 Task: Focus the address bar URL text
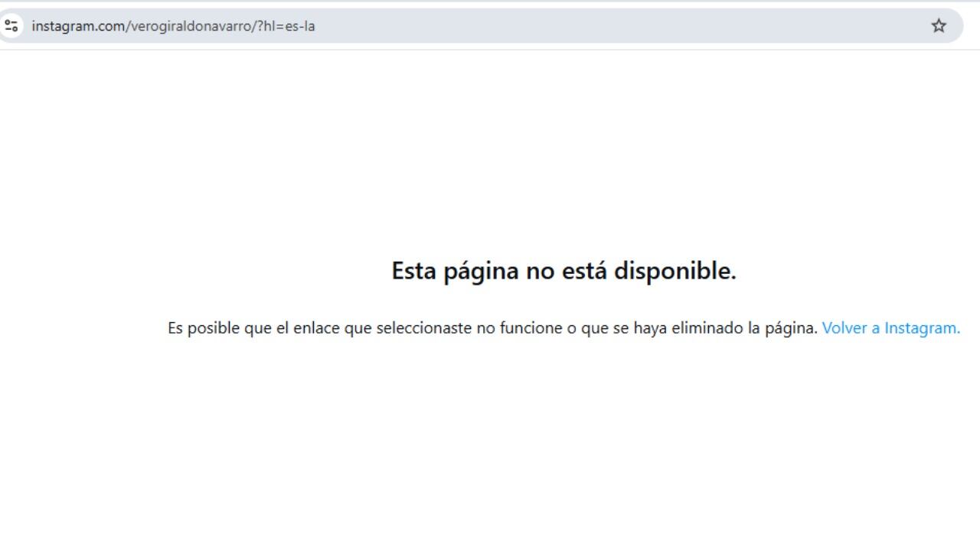[x=173, y=26]
